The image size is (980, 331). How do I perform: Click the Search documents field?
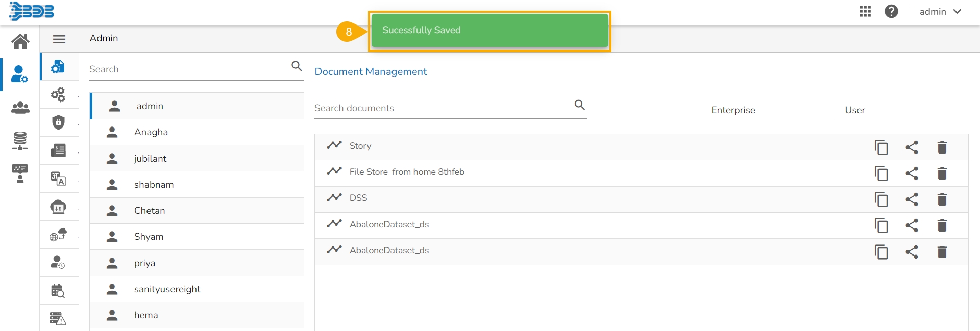442,108
